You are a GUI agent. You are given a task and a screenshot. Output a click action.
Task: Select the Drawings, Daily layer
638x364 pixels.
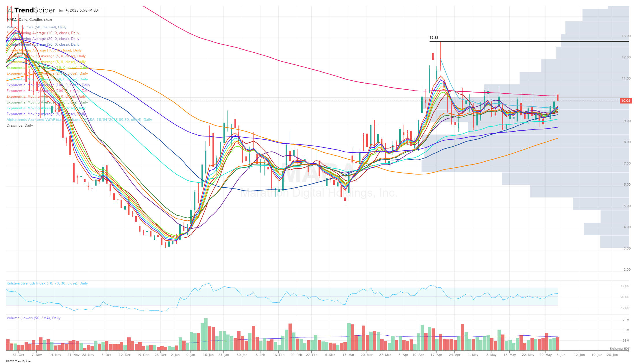[19, 125]
